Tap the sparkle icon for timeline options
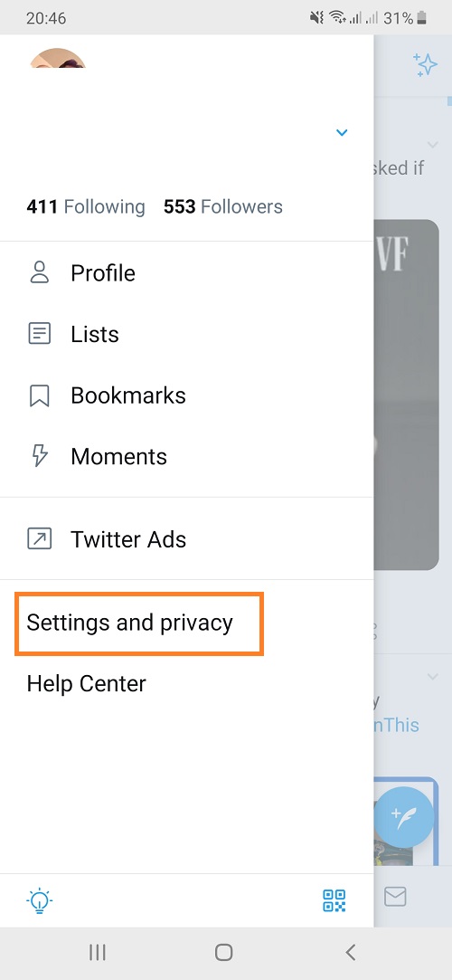This screenshot has height=980, width=452. 425,64
